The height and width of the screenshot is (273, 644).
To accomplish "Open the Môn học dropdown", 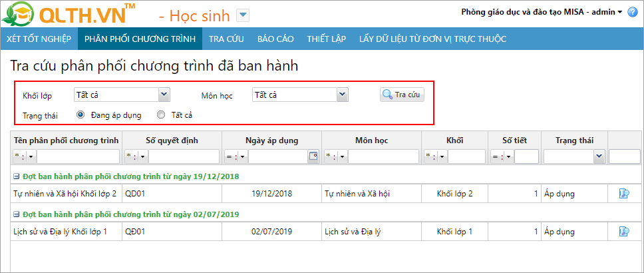I will pyautogui.click(x=342, y=95).
